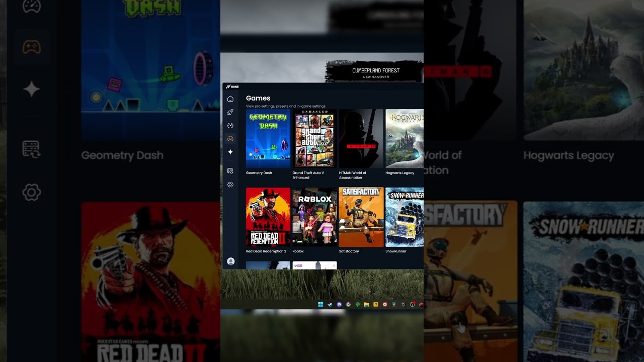Viewport: 644px width, 362px height.
Task: Open HITMAN World of Assassination cover
Action: tap(361, 138)
